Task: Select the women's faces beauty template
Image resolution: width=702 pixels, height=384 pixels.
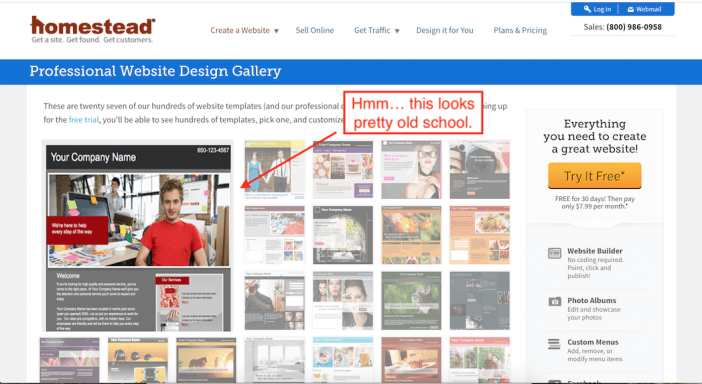Action: tap(343, 300)
